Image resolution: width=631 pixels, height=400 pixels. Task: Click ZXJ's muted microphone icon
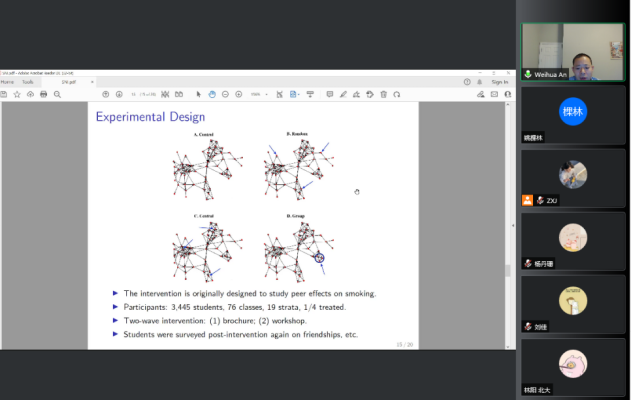coord(540,200)
